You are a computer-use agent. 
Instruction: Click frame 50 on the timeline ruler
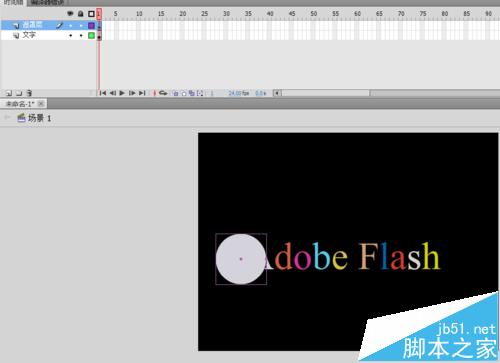(314, 14)
